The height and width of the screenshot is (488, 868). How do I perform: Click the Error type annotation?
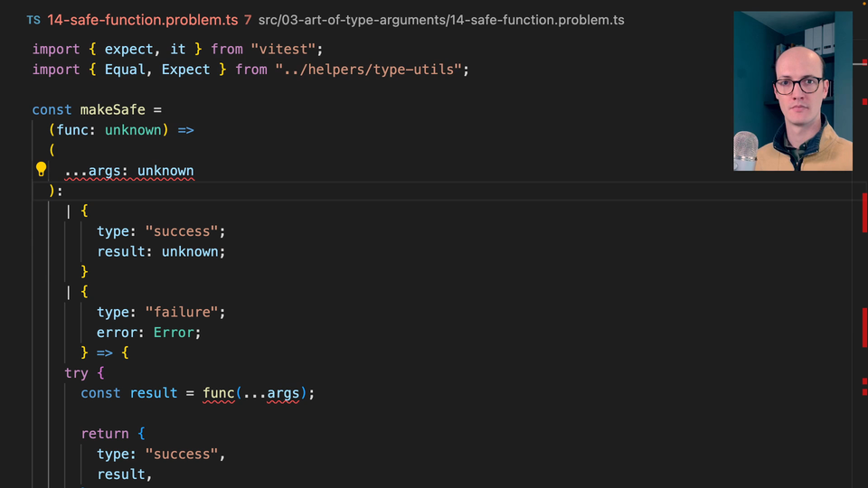pyautogui.click(x=174, y=333)
